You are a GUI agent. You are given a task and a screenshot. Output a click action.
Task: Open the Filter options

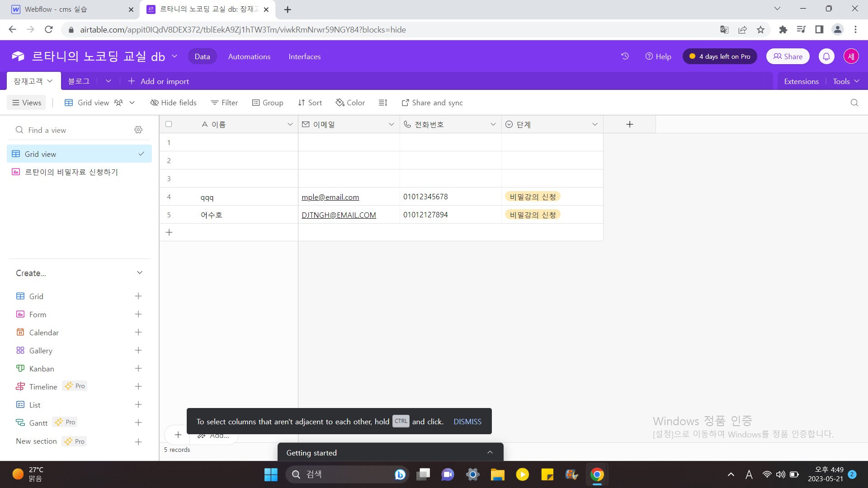[x=225, y=103]
